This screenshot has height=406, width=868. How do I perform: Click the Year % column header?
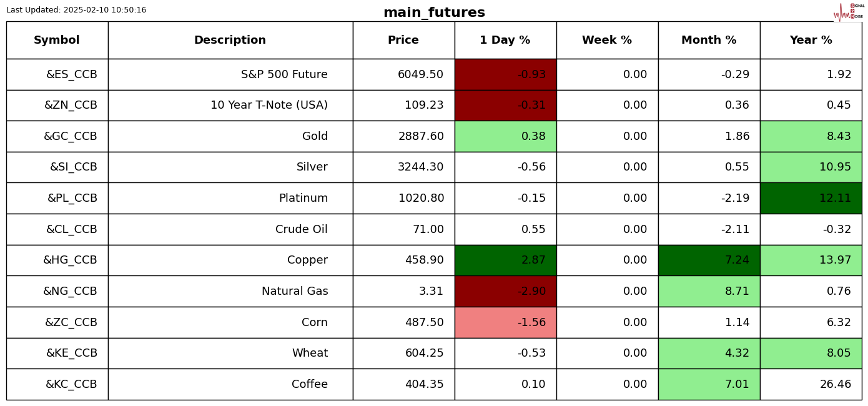811,41
